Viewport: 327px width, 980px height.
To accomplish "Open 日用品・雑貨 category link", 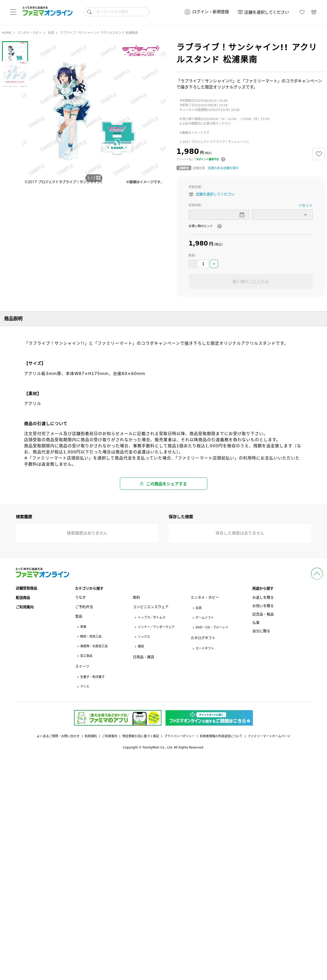I will click(x=144, y=657).
